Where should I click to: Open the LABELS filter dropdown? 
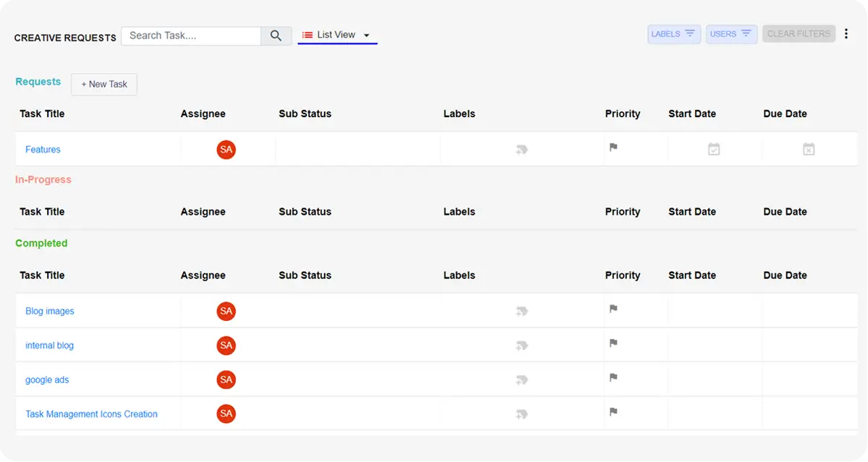[673, 33]
